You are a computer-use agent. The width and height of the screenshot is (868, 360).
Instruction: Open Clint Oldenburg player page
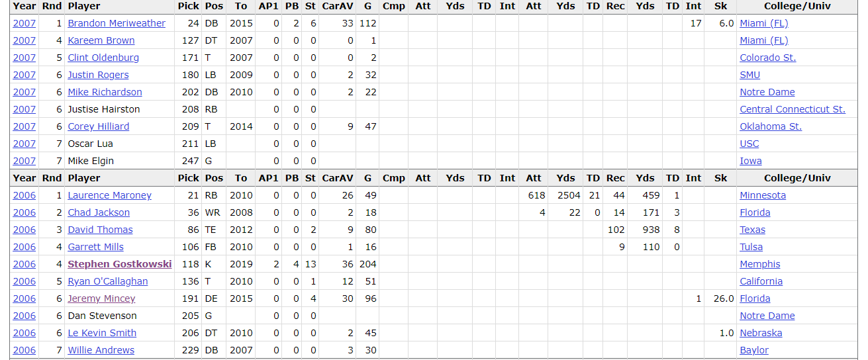103,58
